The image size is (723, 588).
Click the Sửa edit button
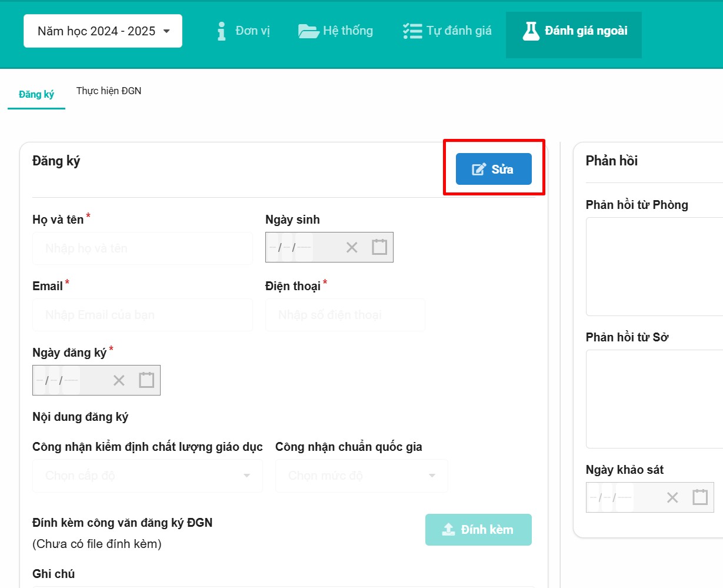click(x=494, y=169)
